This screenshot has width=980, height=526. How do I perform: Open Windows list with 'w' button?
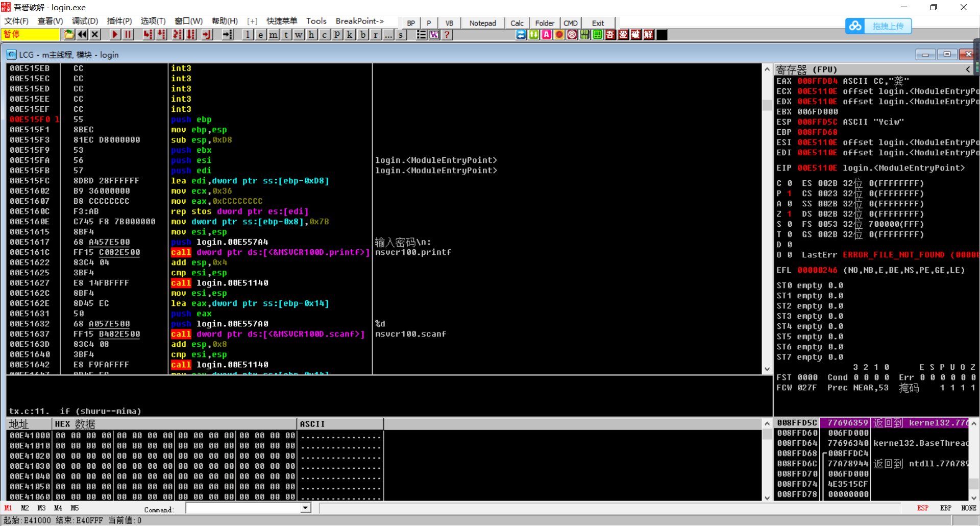pyautogui.click(x=299, y=35)
